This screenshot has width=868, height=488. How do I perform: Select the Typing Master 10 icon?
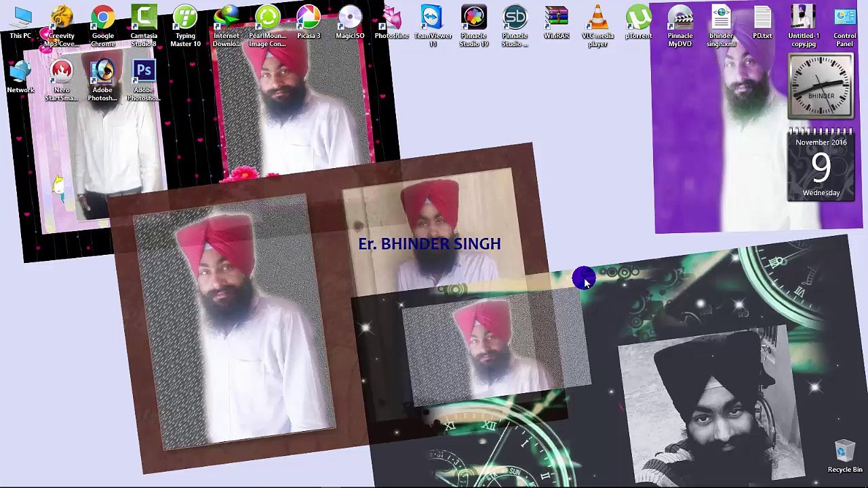(x=185, y=26)
